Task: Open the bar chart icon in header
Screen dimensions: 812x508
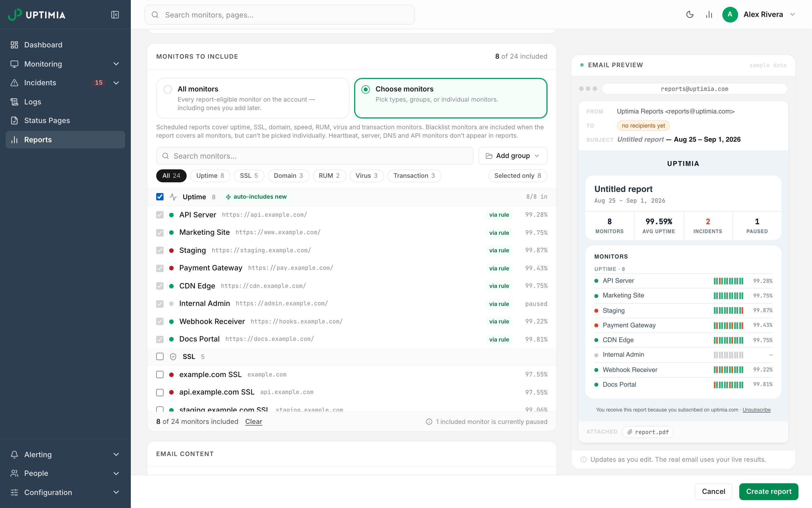Action: point(709,14)
